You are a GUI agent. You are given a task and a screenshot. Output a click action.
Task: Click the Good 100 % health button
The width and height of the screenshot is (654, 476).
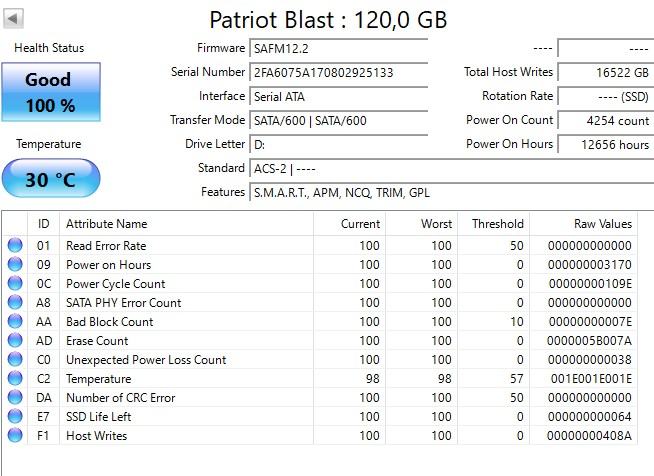[x=51, y=92]
